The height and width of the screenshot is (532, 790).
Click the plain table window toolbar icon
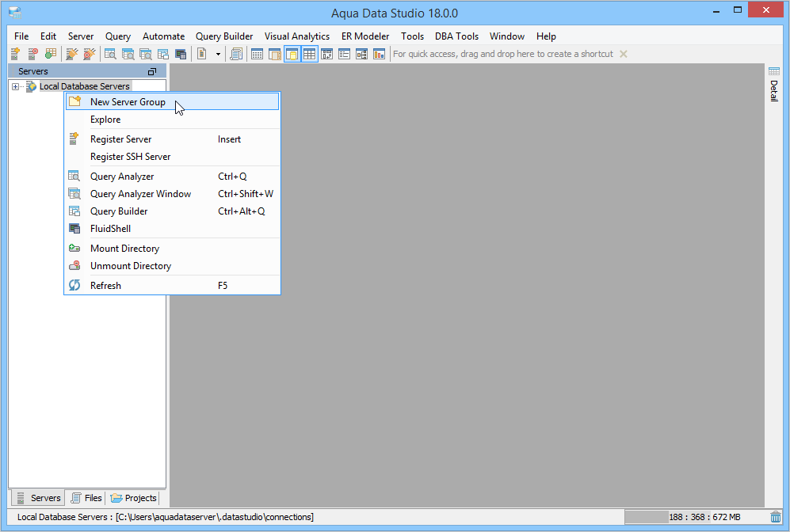pyautogui.click(x=257, y=54)
